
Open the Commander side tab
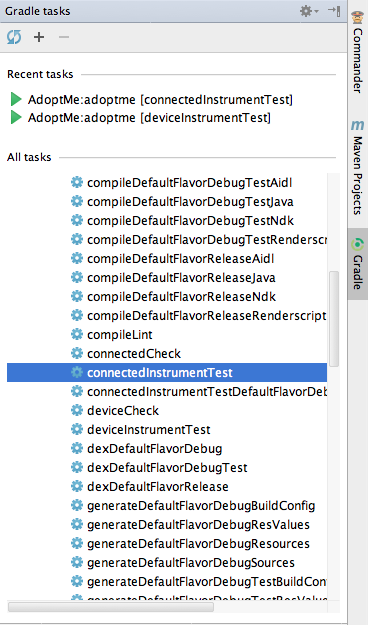coord(358,53)
